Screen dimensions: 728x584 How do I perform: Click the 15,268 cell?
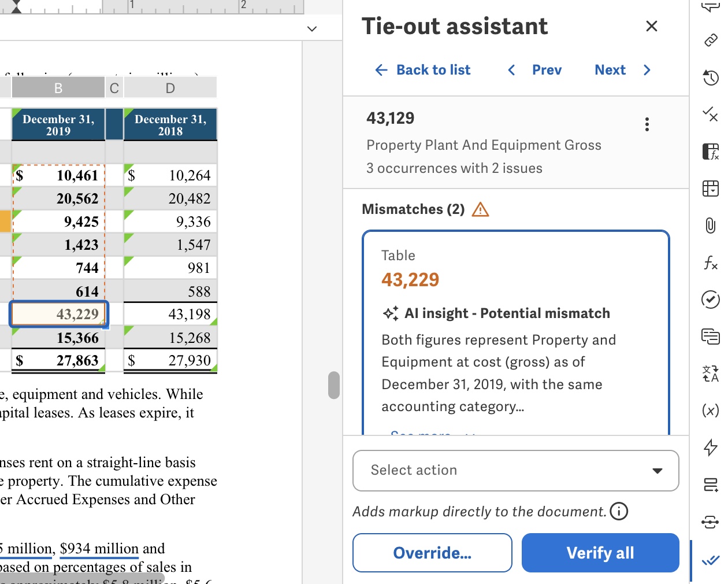(x=170, y=338)
